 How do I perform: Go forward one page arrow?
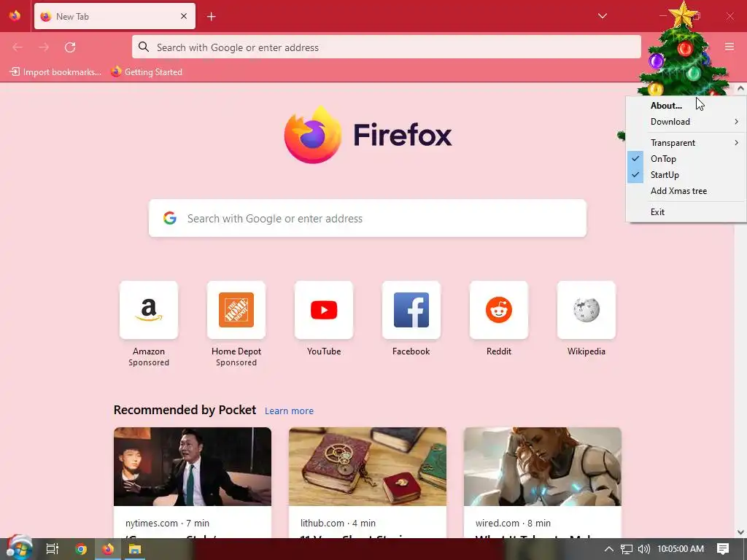tap(44, 47)
